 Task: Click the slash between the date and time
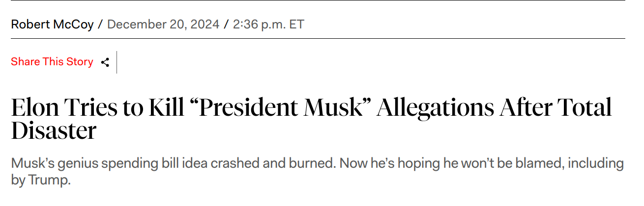(x=226, y=24)
